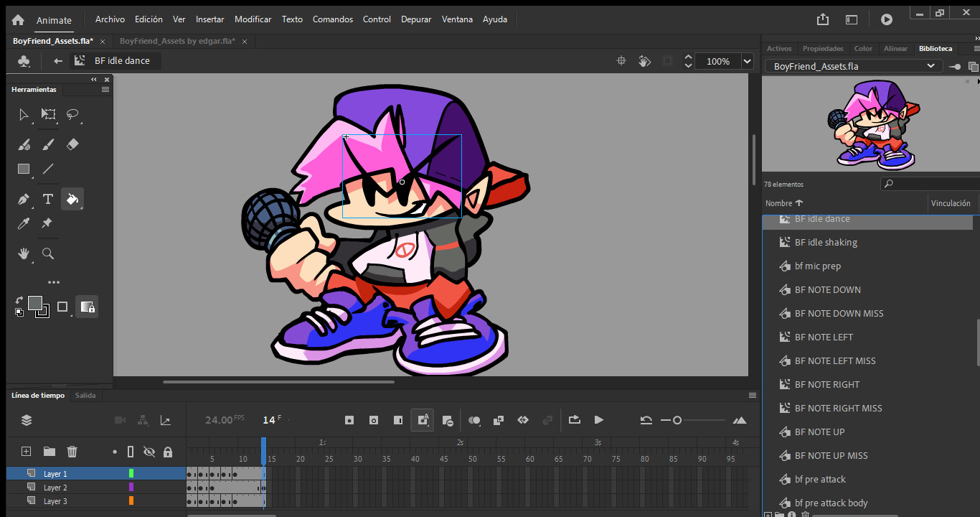Toggle lock all layers padlock icon

tap(168, 452)
